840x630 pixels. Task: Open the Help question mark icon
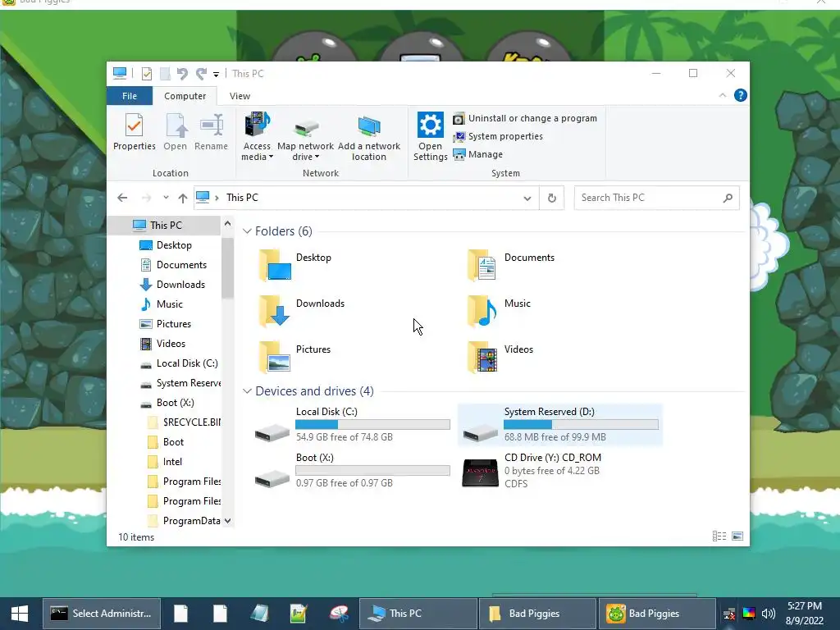741,95
